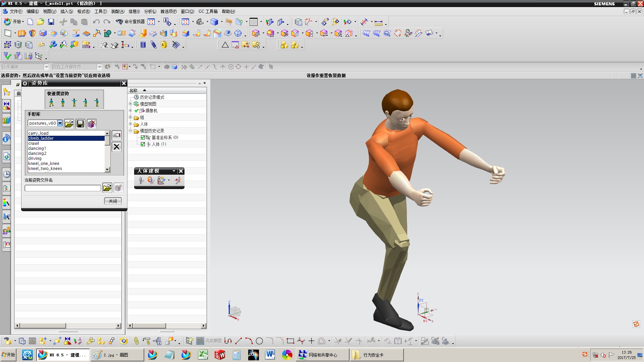Click the Hole feature icon
The height and width of the screenshot is (362, 644).
(x=43, y=33)
